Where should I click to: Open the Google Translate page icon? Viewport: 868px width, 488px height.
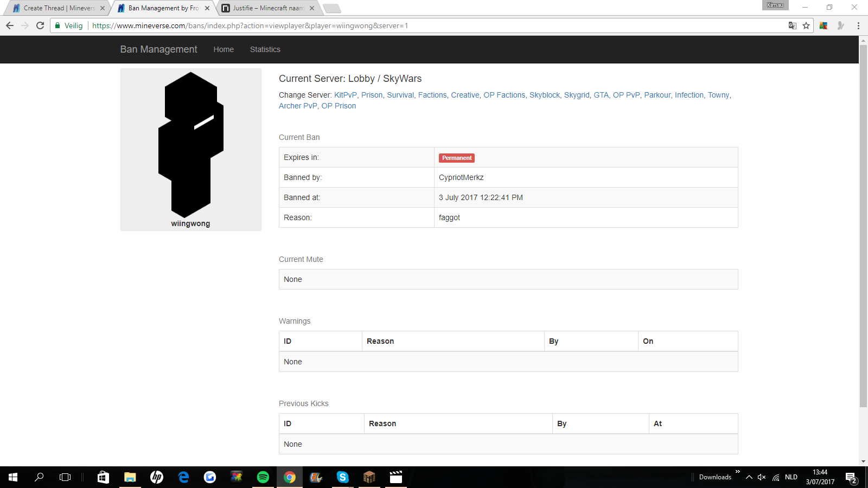click(793, 25)
